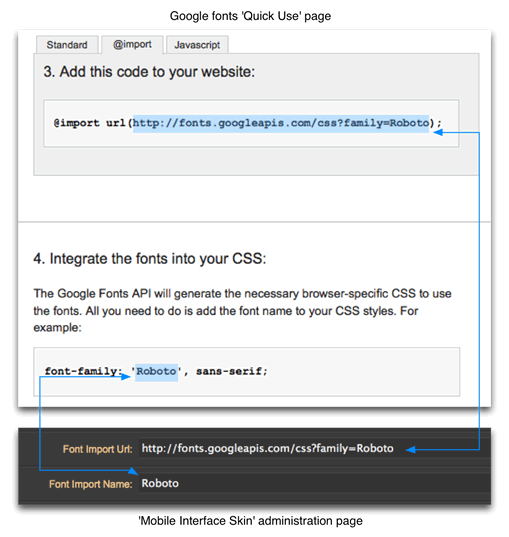The width and height of the screenshot is (509, 537).
Task: Click the 'Integrate the fonts into your CSS' heading
Action: point(150,259)
